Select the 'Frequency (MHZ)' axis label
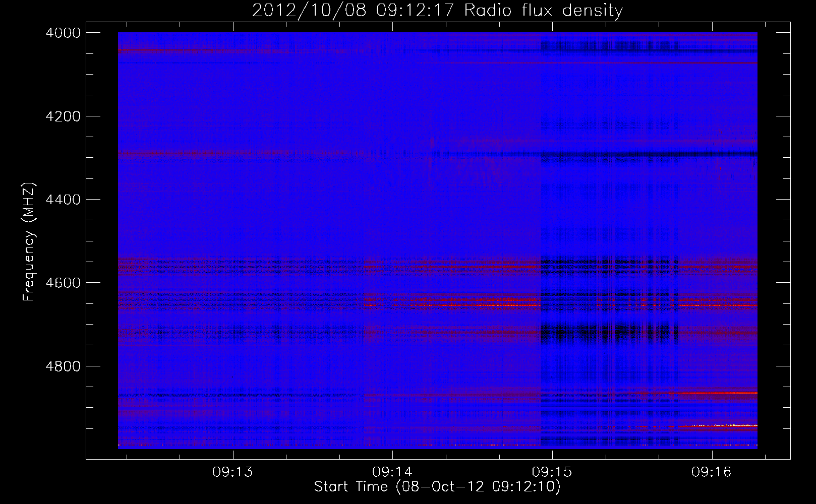This screenshot has height=504, width=816. coord(29,242)
